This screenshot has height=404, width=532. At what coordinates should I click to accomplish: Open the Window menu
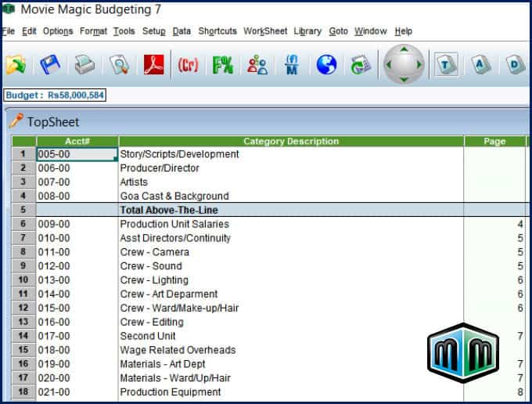371,31
